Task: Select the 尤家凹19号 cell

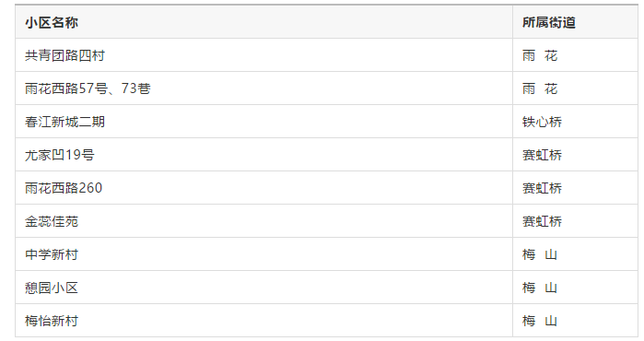Action: point(263,155)
